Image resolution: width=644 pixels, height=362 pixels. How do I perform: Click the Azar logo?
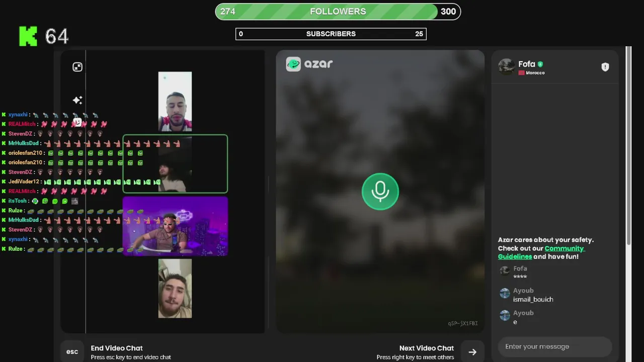point(309,64)
